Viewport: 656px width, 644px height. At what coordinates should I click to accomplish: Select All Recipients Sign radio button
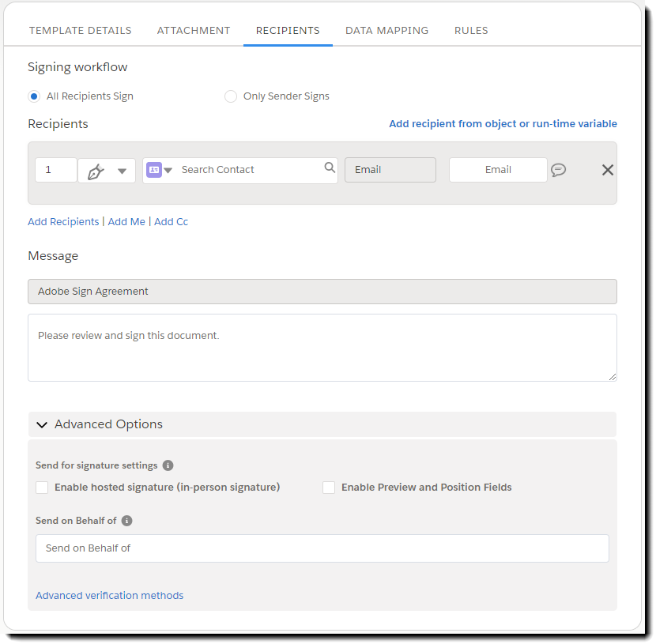pyautogui.click(x=34, y=96)
